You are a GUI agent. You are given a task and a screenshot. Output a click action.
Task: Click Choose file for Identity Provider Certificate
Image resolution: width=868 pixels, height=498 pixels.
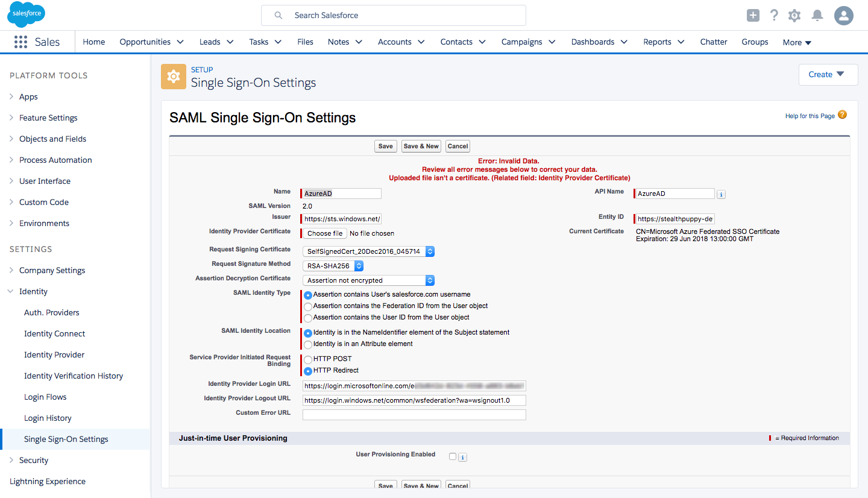(325, 233)
